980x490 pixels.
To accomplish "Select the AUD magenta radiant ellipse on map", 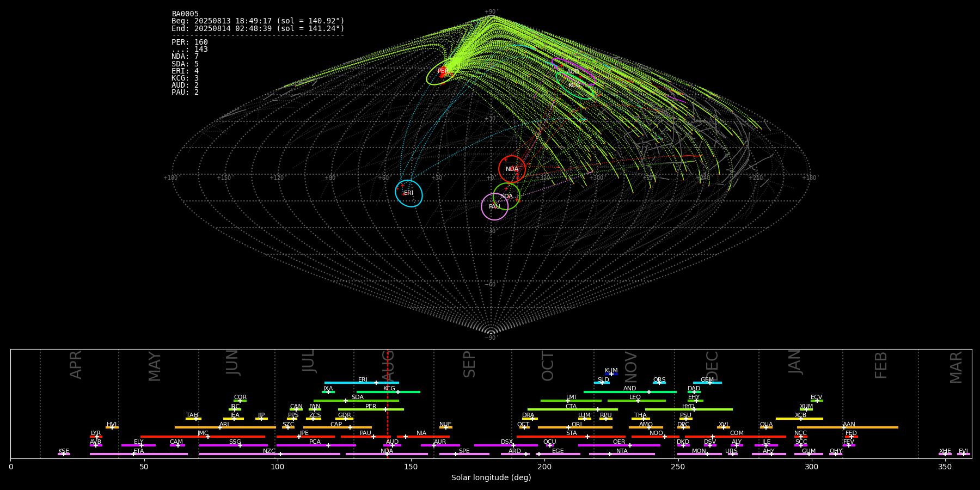I will tap(573, 72).
